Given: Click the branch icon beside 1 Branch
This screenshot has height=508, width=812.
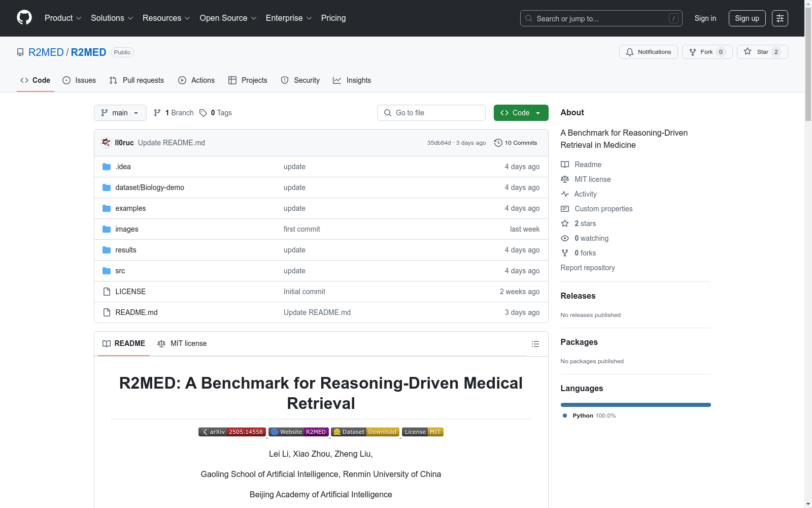Looking at the screenshot, I should pos(157,113).
